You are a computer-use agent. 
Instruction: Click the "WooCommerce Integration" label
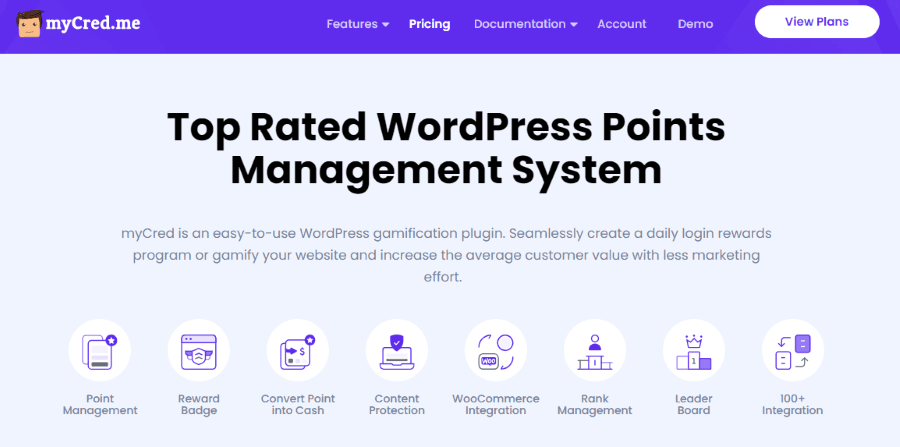[x=496, y=405]
